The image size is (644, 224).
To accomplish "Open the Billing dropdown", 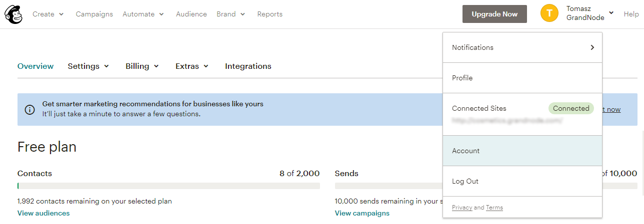I will (x=142, y=66).
